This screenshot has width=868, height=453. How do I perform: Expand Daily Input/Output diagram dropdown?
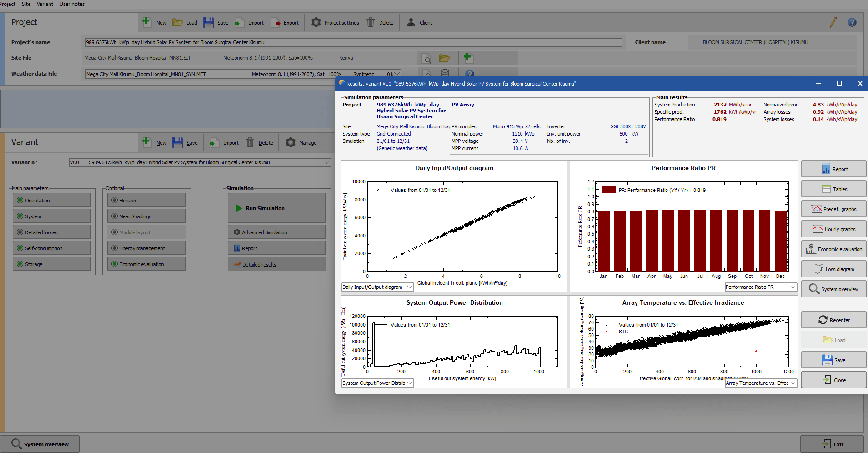click(x=409, y=287)
